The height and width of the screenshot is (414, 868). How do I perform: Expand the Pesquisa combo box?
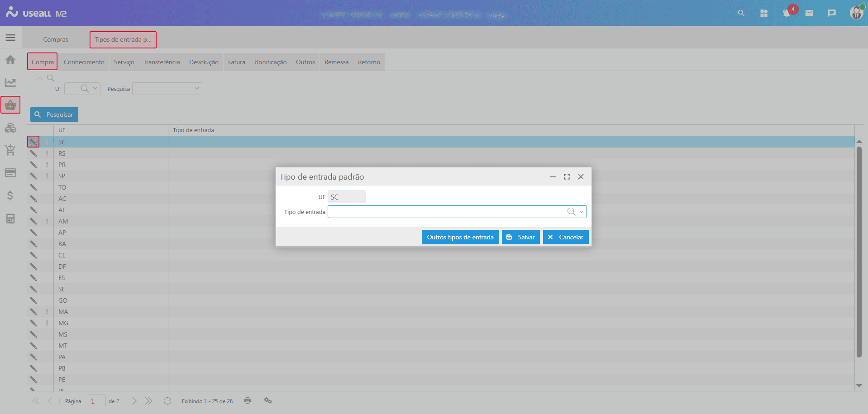197,89
